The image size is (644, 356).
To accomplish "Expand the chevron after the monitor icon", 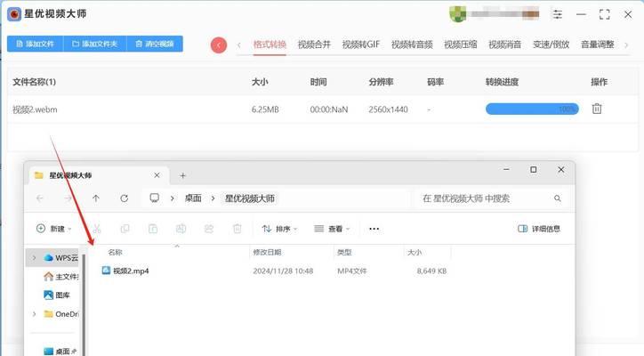I will coord(172,198).
